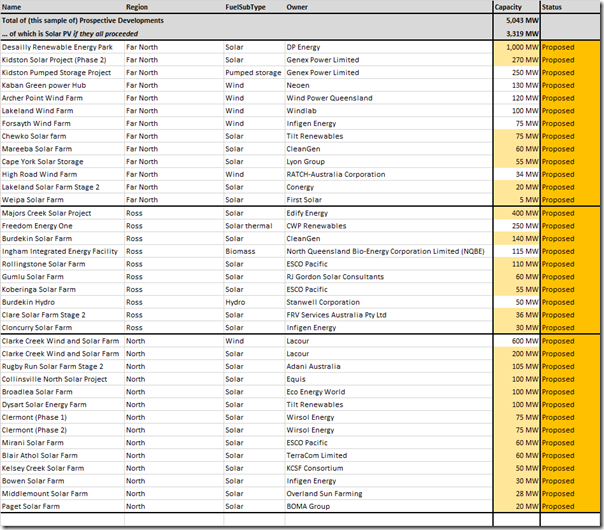Select the Pumped storage fuel type cell
The image size is (604, 530).
254,72
